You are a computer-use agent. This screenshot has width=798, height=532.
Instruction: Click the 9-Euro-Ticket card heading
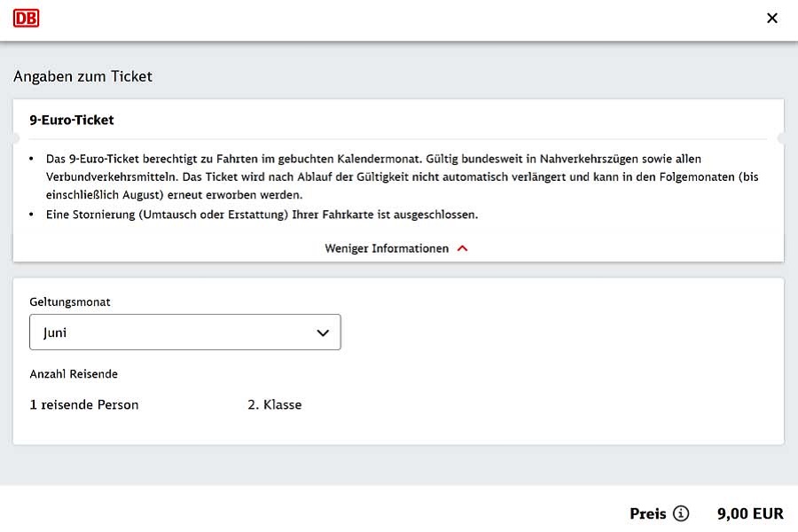coord(72,120)
